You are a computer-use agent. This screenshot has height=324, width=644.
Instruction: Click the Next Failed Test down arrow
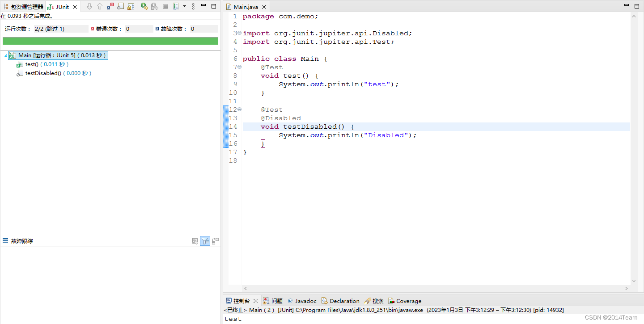(x=89, y=6)
